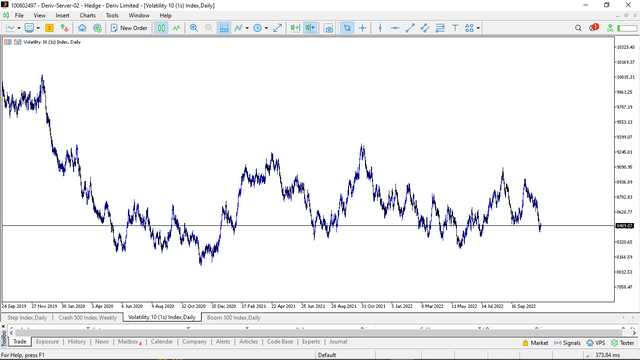Viewport: 640px width, 360px height.
Task: Expand the shapes objects dropdown arrow
Action: 478,28
